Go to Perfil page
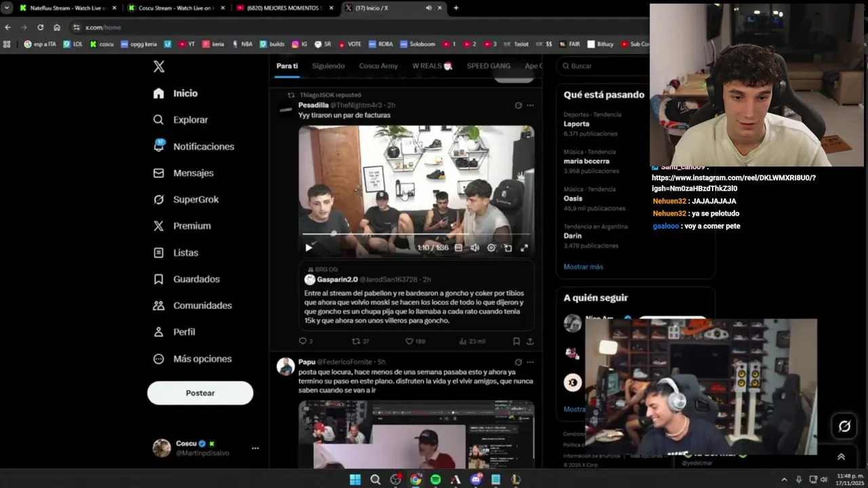This screenshot has width=868, height=488. (174, 332)
